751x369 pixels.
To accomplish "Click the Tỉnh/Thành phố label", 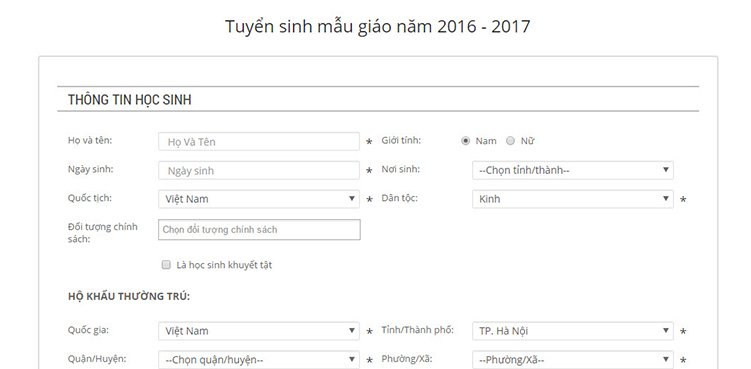I will pyautogui.click(x=418, y=330).
